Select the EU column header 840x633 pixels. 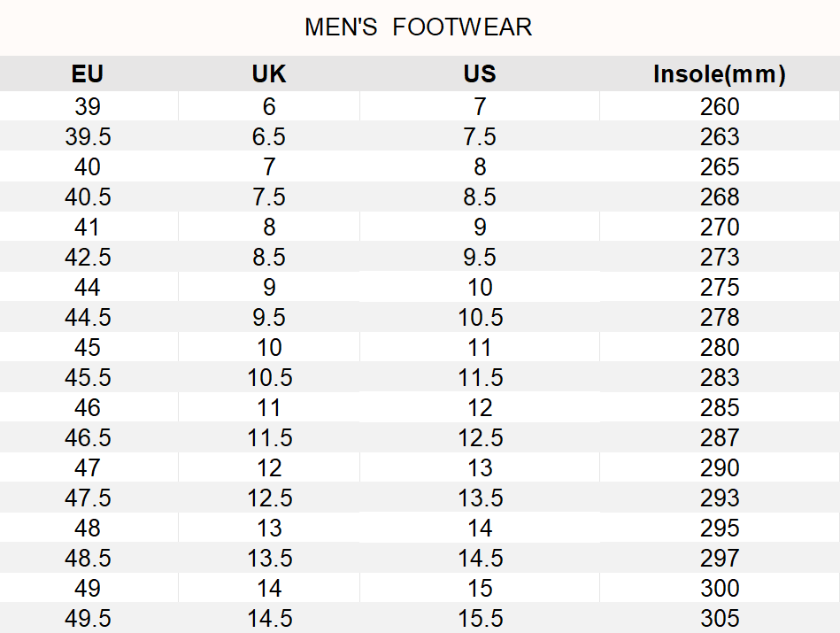pos(88,74)
